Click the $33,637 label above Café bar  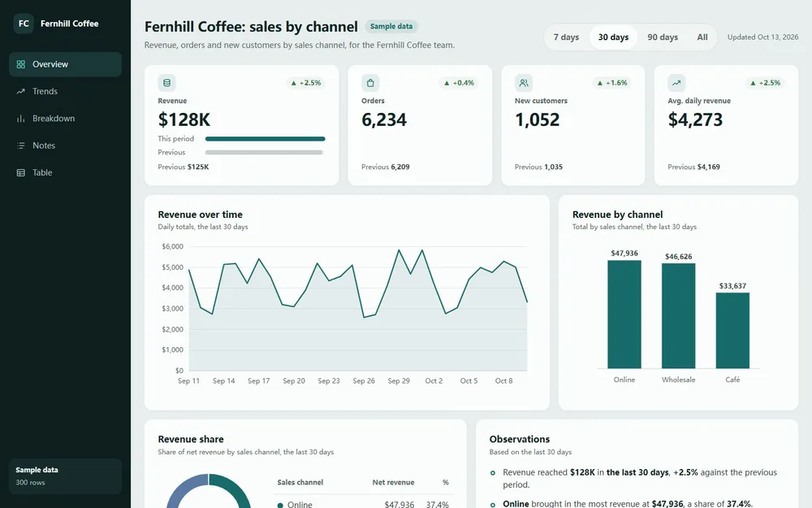(732, 286)
